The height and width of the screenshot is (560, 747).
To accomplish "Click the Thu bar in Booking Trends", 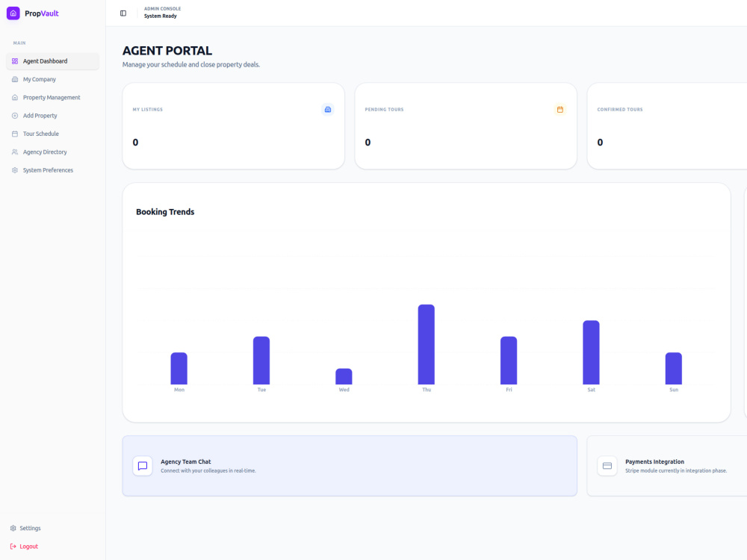I will (427, 344).
